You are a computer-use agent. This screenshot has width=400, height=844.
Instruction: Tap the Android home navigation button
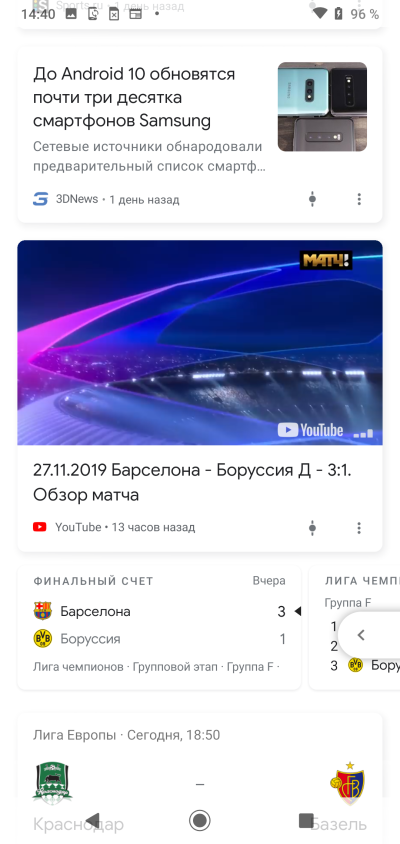click(x=200, y=820)
